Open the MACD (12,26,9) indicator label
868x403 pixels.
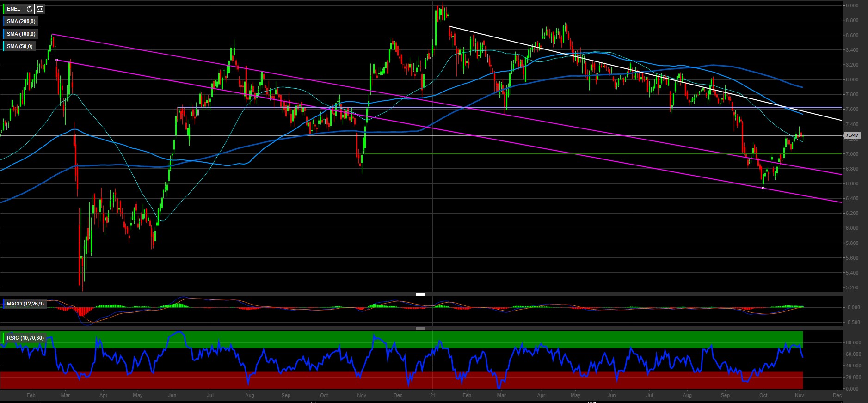click(x=25, y=304)
